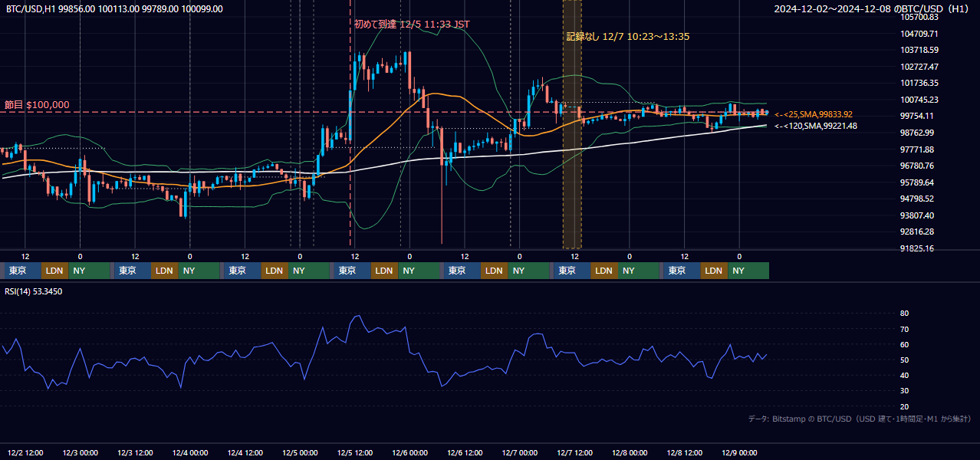980x460 pixels.
Task: Click the RSI 50 level label
Action: 905,360
